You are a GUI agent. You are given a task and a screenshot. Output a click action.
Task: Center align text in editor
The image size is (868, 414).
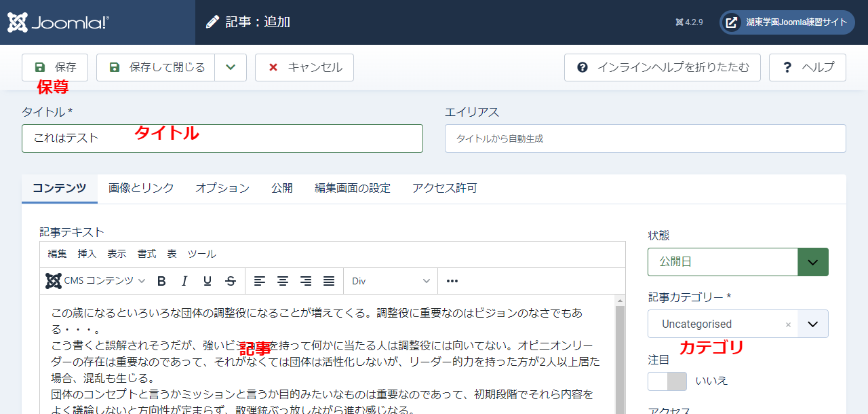tap(283, 281)
